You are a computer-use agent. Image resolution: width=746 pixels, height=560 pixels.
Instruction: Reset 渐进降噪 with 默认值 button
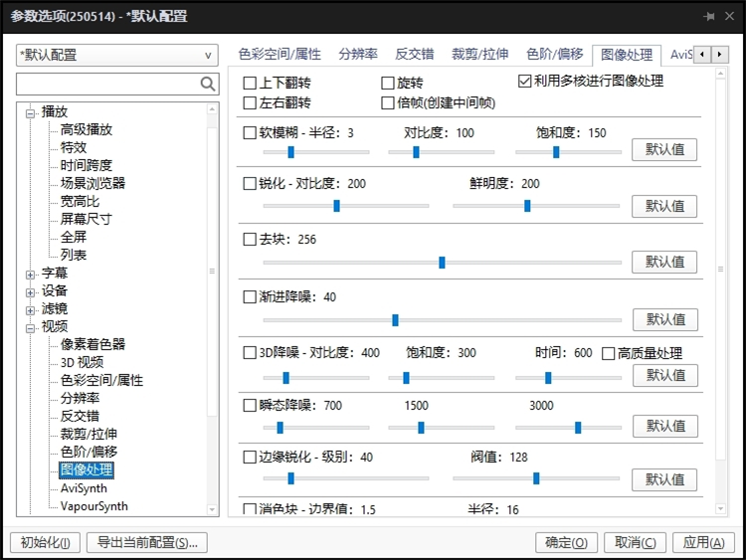[x=665, y=319]
